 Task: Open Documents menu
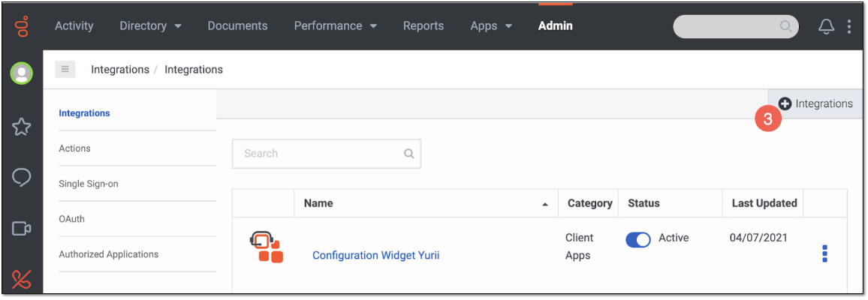click(x=237, y=26)
